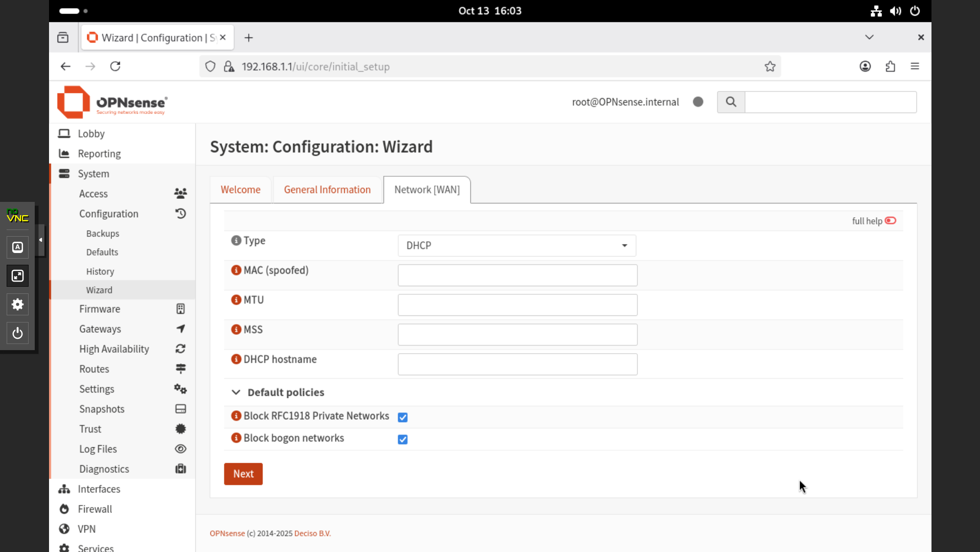Click the search magnifier icon

(x=731, y=102)
